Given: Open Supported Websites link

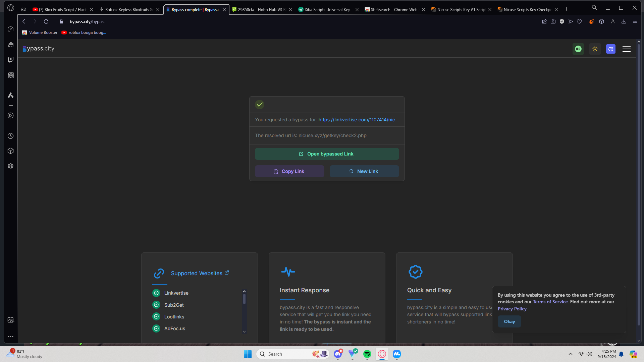Looking at the screenshot, I should [x=200, y=273].
